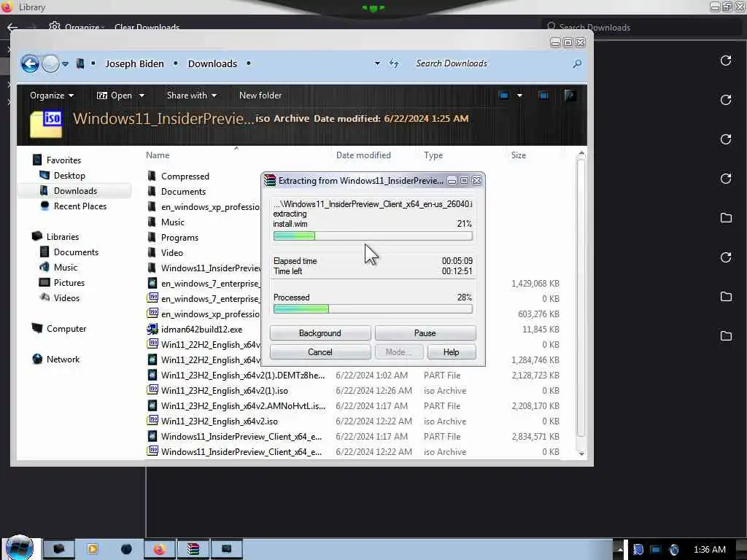Select Computer in navigation pane
The image size is (747, 560).
(66, 329)
